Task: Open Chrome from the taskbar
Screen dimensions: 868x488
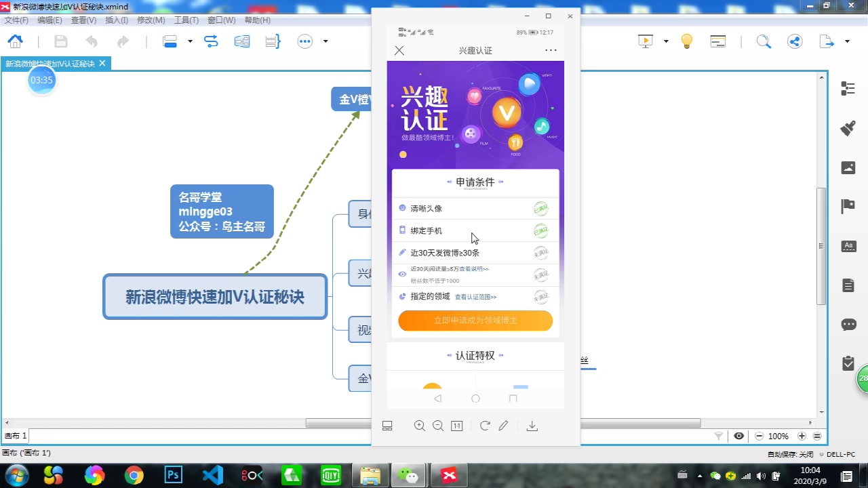Action: coord(134,476)
